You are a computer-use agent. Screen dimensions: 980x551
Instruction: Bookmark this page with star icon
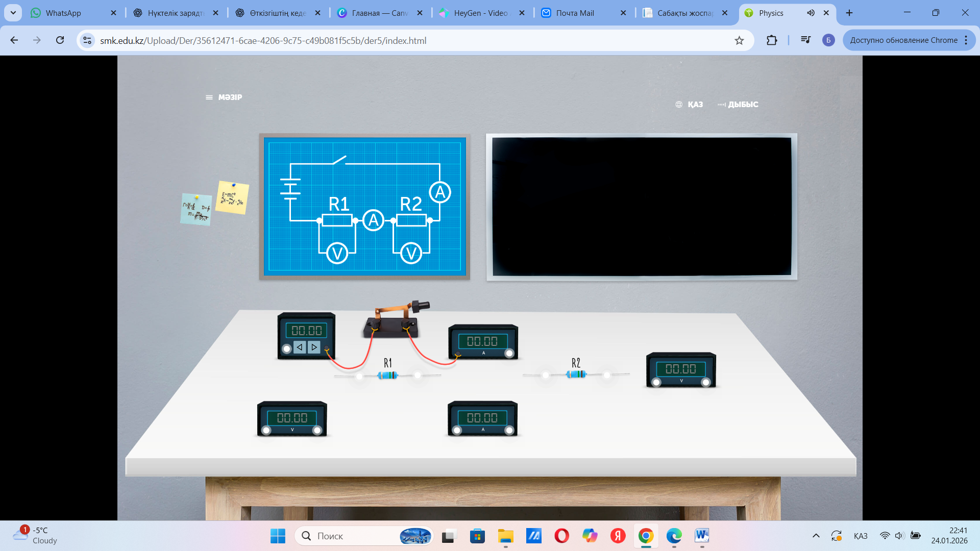[739, 40]
